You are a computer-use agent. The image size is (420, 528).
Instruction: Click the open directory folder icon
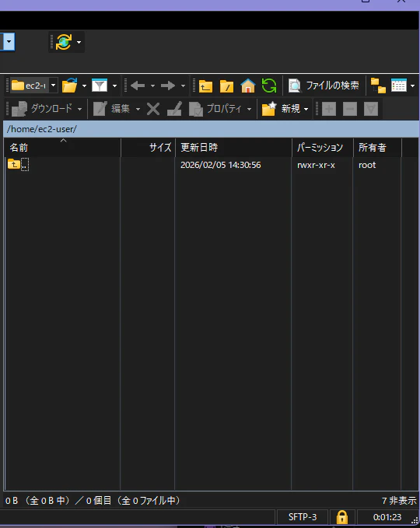pos(70,86)
